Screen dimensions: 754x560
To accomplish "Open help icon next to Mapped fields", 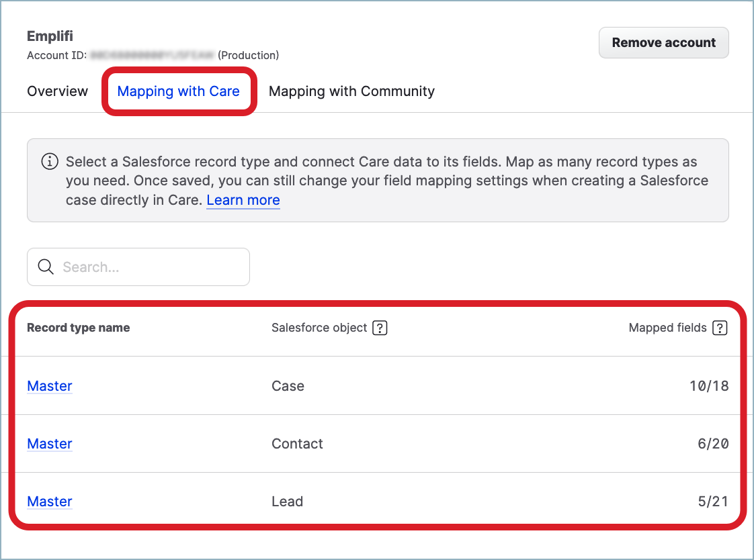I will pos(720,328).
